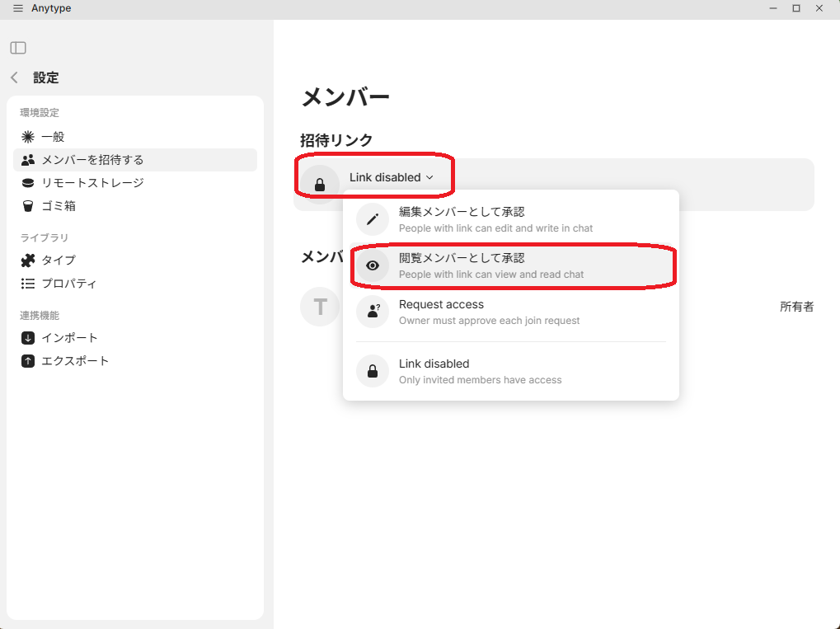Click the chevron beside Link disabled

click(x=429, y=178)
